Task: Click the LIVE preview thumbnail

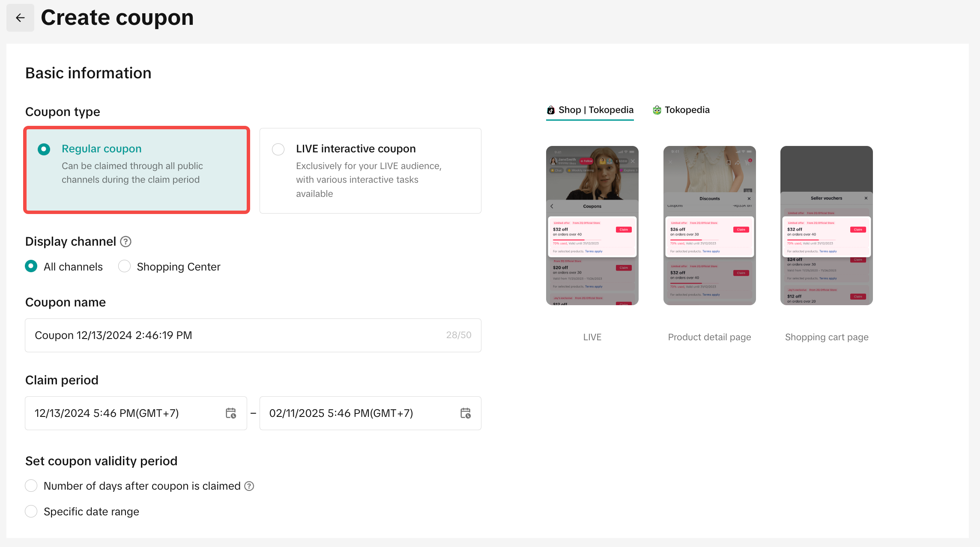Action: pos(592,226)
